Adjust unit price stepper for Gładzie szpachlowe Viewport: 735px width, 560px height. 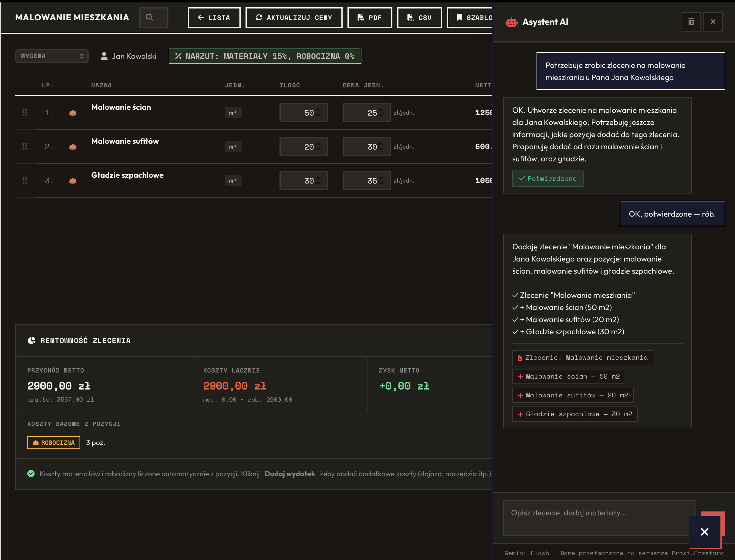[x=381, y=181]
